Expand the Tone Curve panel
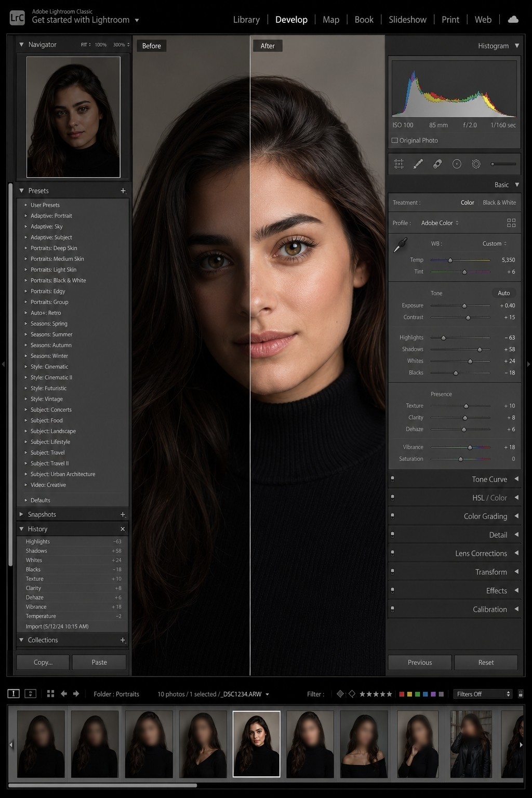This screenshot has height=798, width=532. click(x=516, y=479)
